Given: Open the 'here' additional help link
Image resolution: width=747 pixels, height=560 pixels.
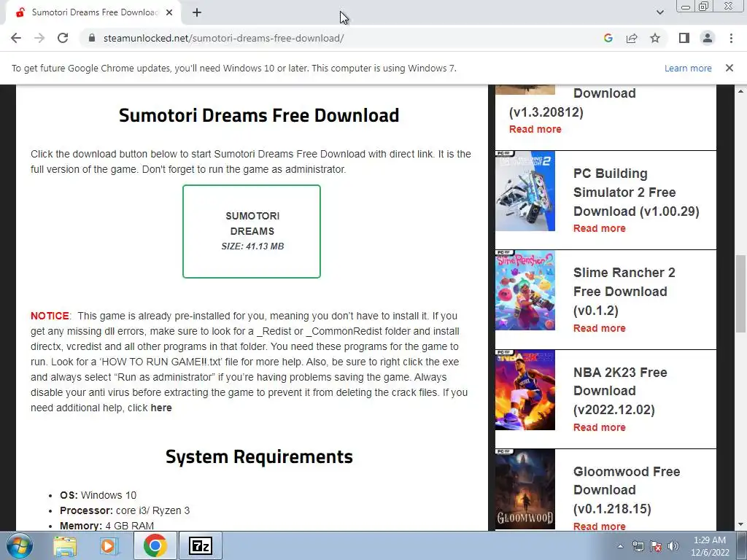Looking at the screenshot, I should point(161,408).
